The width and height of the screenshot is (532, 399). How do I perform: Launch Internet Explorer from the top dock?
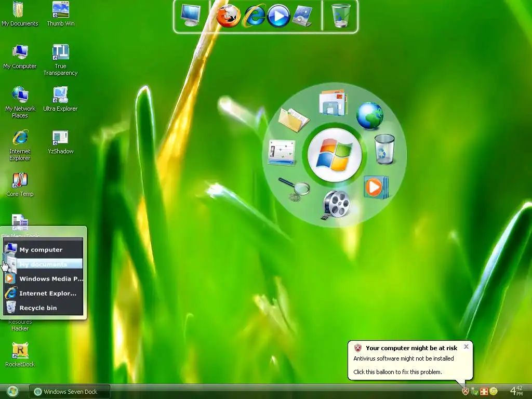[254, 16]
